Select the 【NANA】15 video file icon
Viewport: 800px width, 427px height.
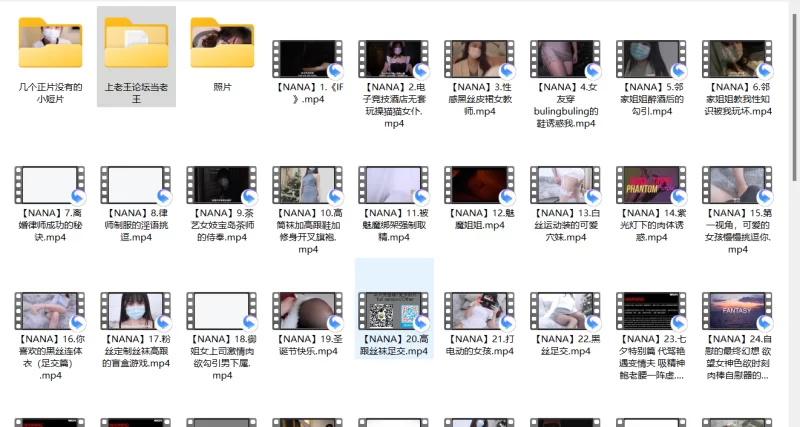click(x=737, y=185)
